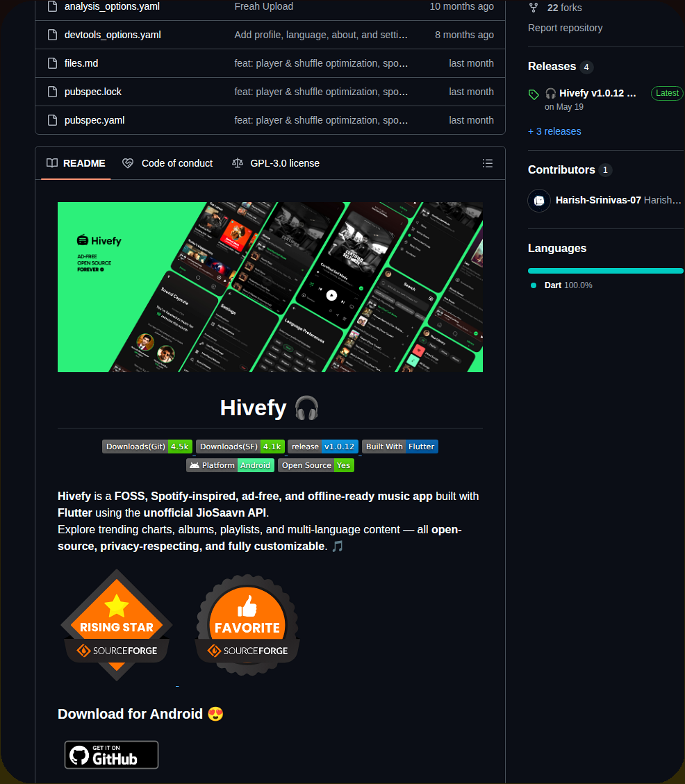The height and width of the screenshot is (784, 685).
Task: Click the scales icon beside GPL-3.0 license
Action: pos(238,163)
